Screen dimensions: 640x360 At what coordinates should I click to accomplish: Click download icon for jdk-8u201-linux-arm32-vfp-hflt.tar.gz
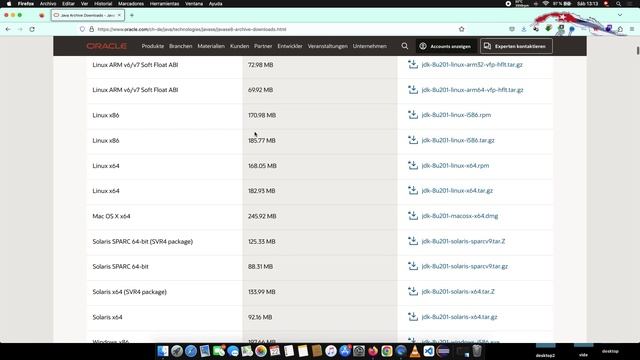pyautogui.click(x=413, y=64)
